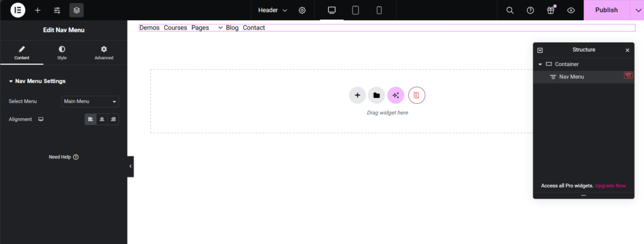The width and height of the screenshot is (644, 244).
Task: Click Demos menu item in preview
Action: pyautogui.click(x=150, y=28)
